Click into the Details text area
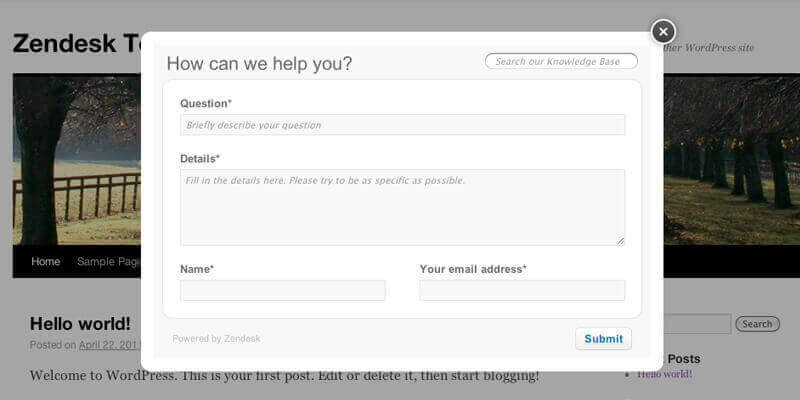The image size is (800, 400). 402,207
